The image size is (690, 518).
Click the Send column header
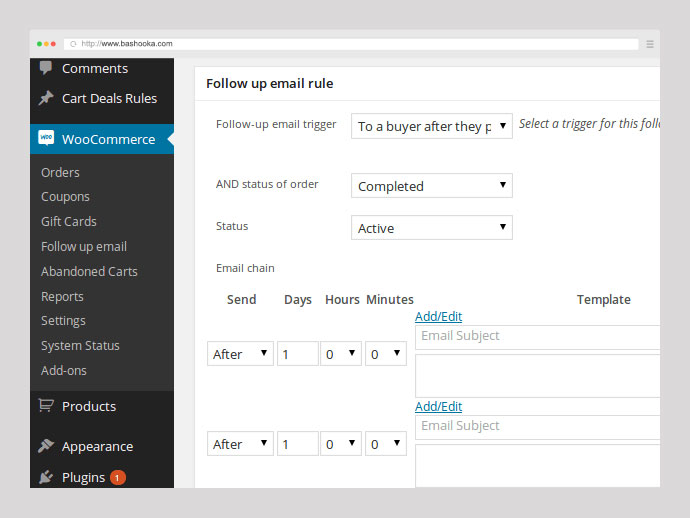(242, 300)
